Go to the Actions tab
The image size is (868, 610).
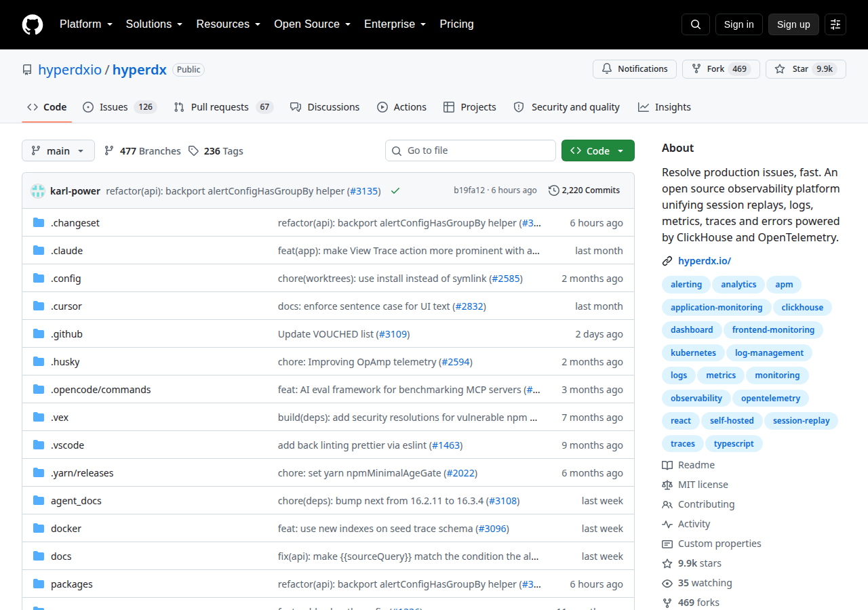click(x=401, y=107)
